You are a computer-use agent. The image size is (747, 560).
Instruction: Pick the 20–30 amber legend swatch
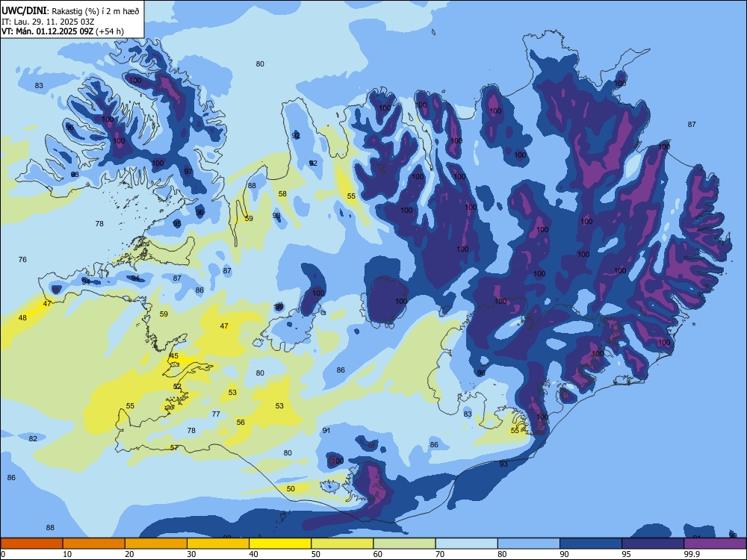click(156, 544)
